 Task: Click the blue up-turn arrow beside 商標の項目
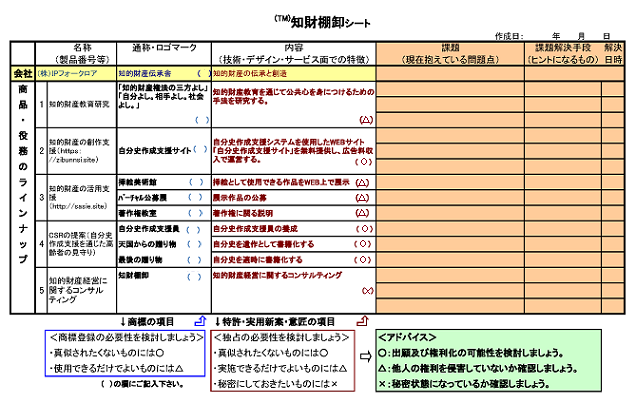pyautogui.click(x=200, y=321)
